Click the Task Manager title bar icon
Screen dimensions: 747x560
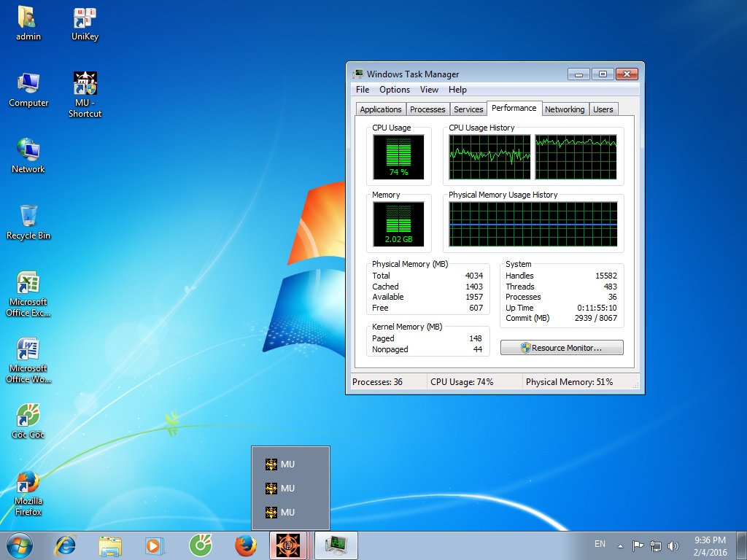[x=357, y=74]
